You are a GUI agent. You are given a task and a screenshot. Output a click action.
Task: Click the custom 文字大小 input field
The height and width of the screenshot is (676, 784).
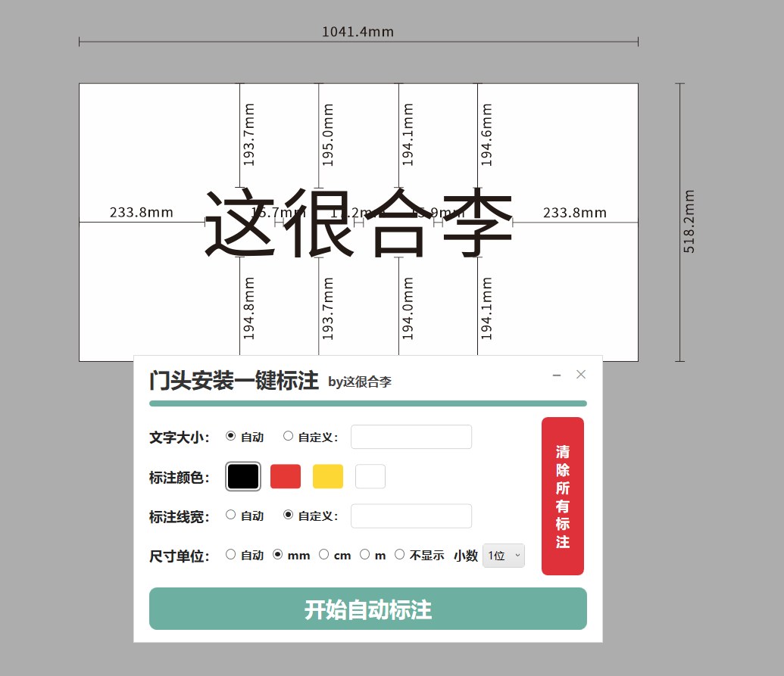411,437
